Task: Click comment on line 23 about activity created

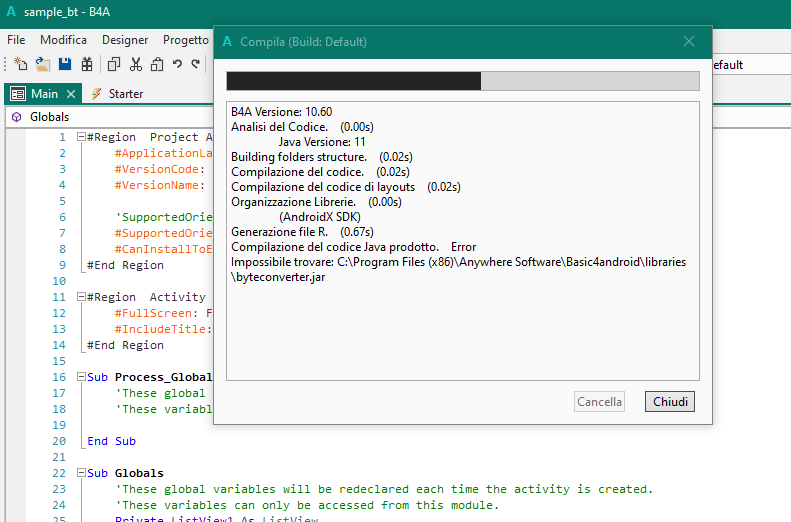Action: coord(384,489)
